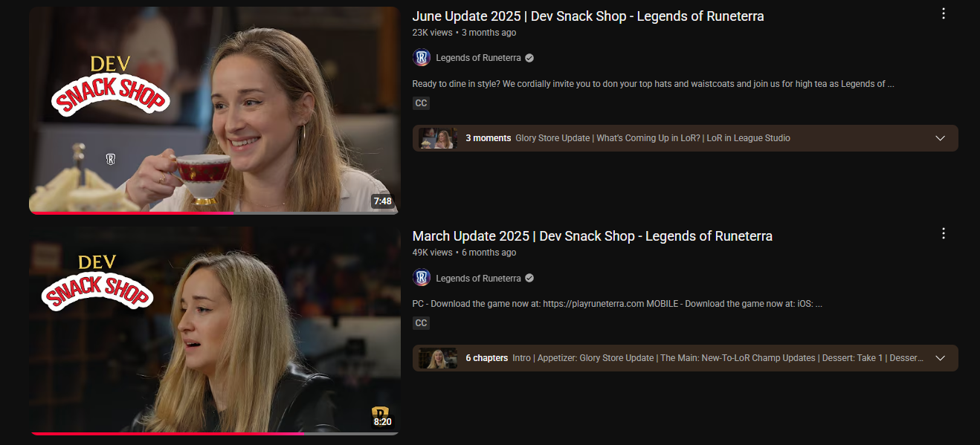
Task: Click verified badge beside June video channel
Action: point(529,58)
